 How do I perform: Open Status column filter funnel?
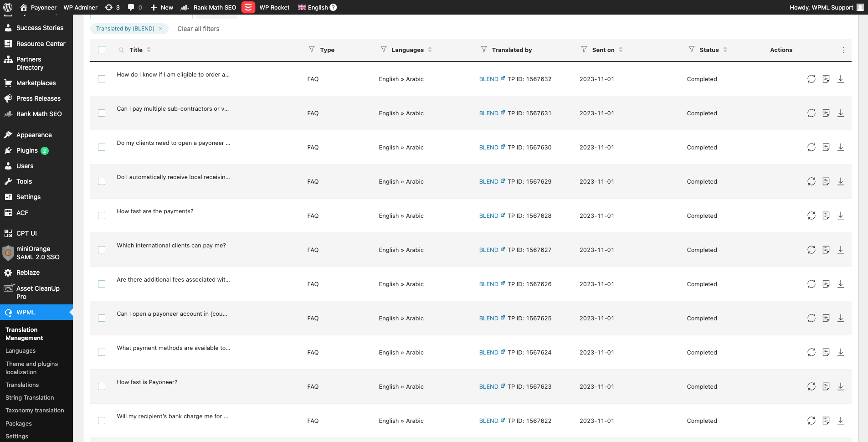coord(692,49)
